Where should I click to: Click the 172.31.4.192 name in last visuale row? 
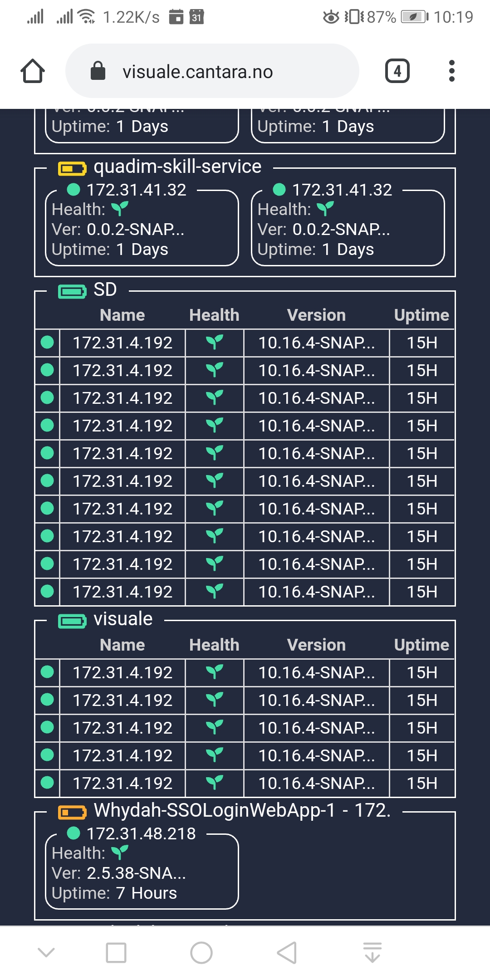(x=122, y=784)
